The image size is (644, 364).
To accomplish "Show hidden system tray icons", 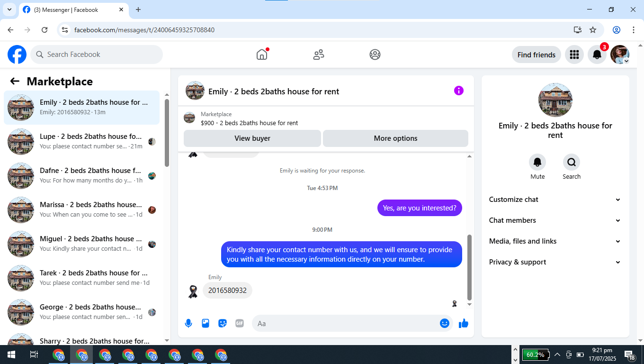I will [x=557, y=355].
